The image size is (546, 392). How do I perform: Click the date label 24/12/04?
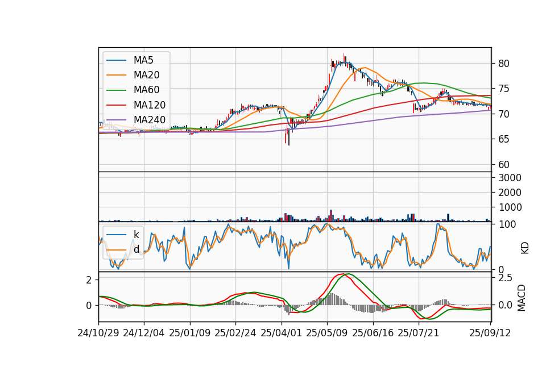click(144, 333)
